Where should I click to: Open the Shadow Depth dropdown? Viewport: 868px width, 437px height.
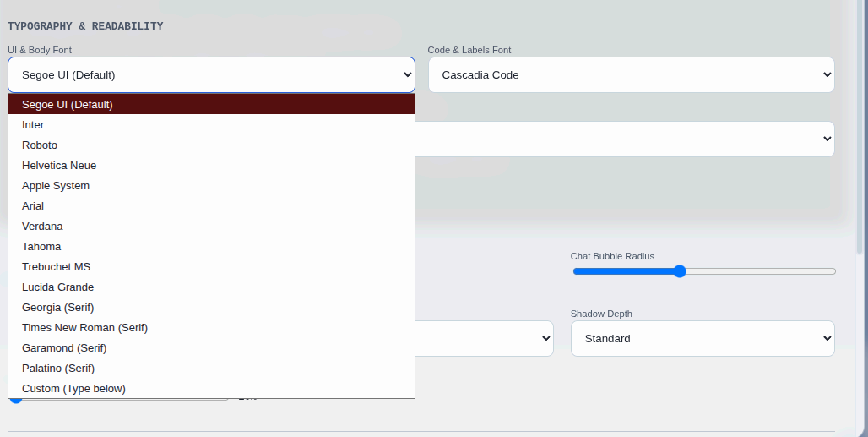[703, 338]
